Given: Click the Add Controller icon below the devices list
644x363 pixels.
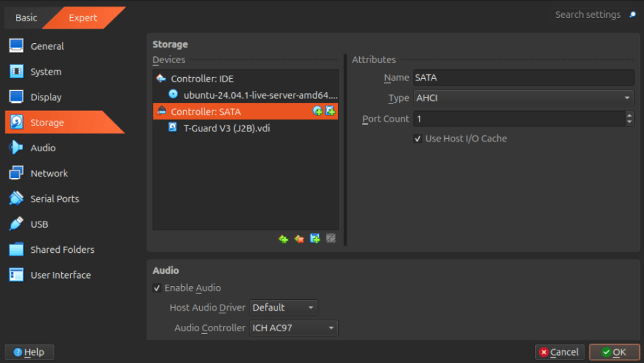Looking at the screenshot, I should tap(283, 239).
